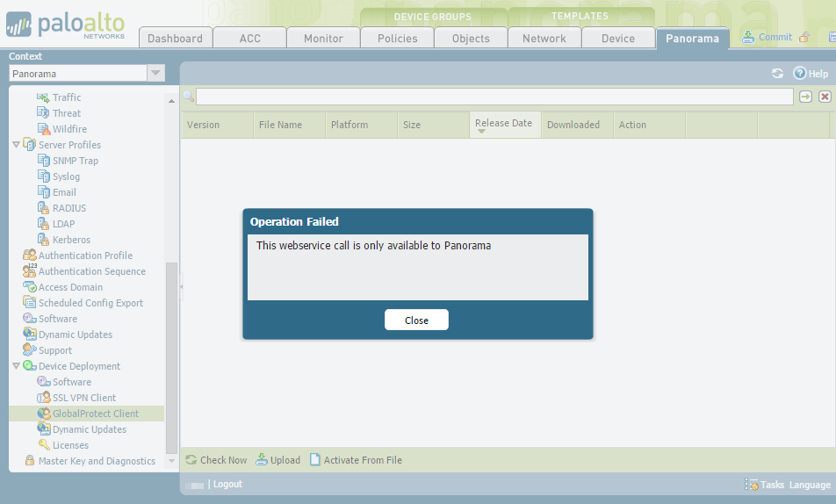Switch to the ACC tab
The width and height of the screenshot is (836, 504).
249,39
